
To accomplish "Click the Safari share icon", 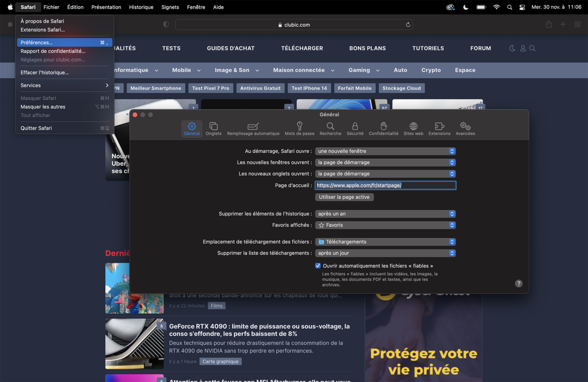I will [549, 25].
